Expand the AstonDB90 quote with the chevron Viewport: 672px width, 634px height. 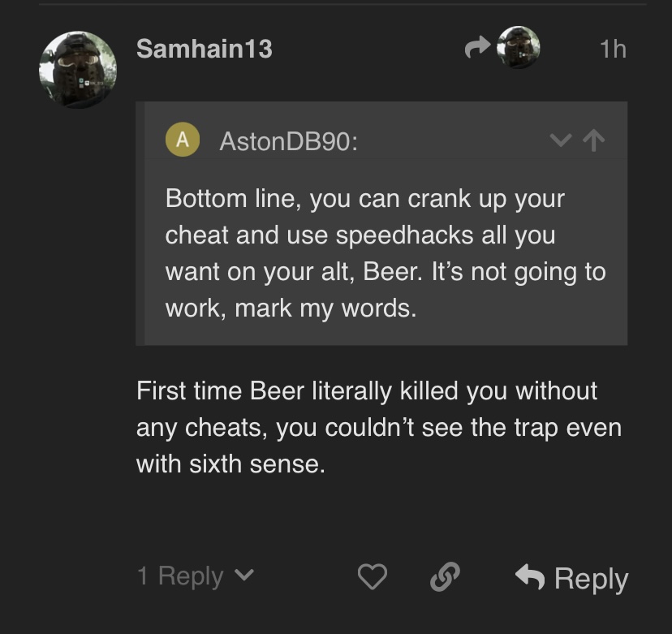pos(560,140)
